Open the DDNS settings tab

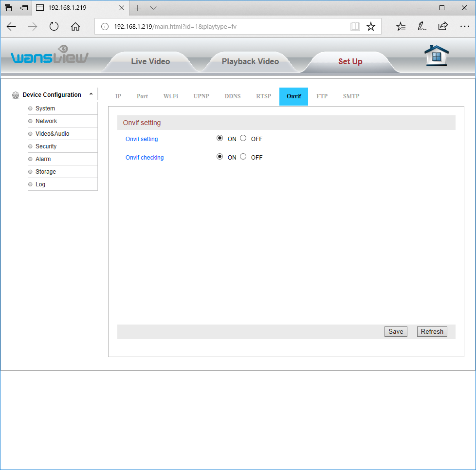[x=233, y=96]
